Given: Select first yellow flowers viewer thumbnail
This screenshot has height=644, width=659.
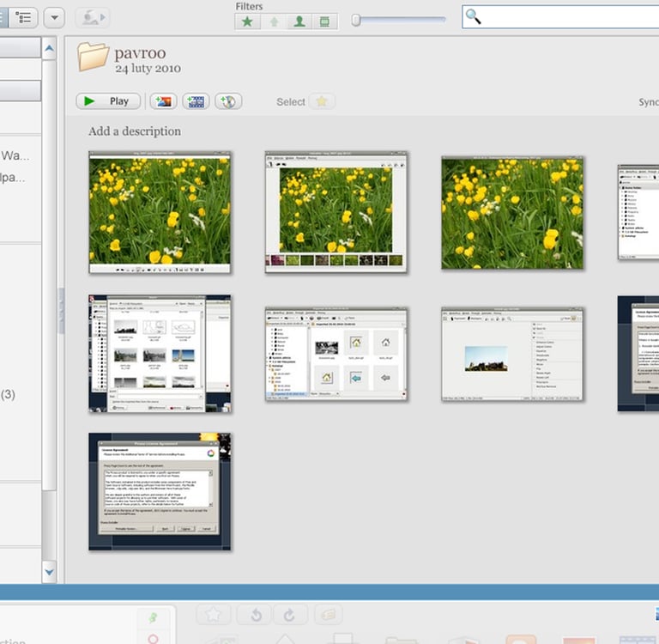Looking at the screenshot, I should [160, 212].
